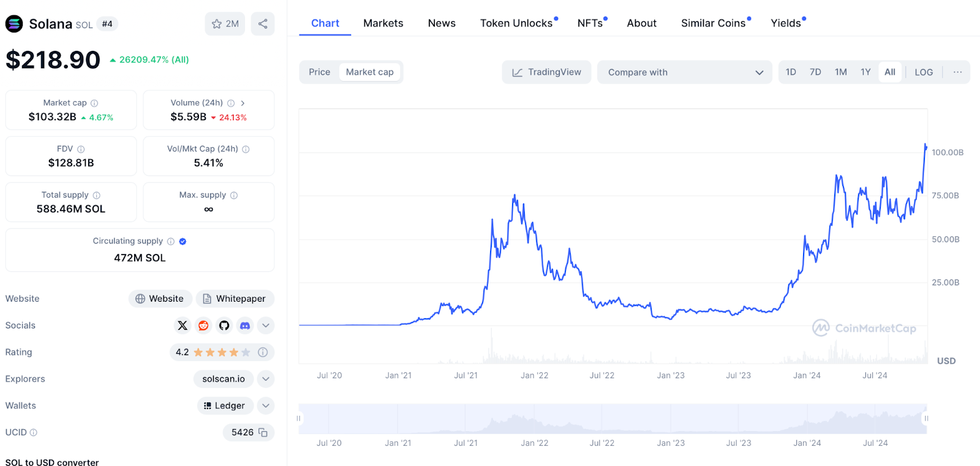Show the Market cap info tooltip icon

[94, 103]
